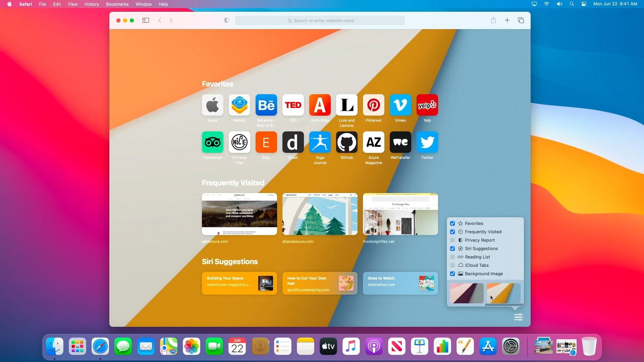Image resolution: width=644 pixels, height=362 pixels.
Task: Open the Vimeo favorite
Action: [400, 105]
